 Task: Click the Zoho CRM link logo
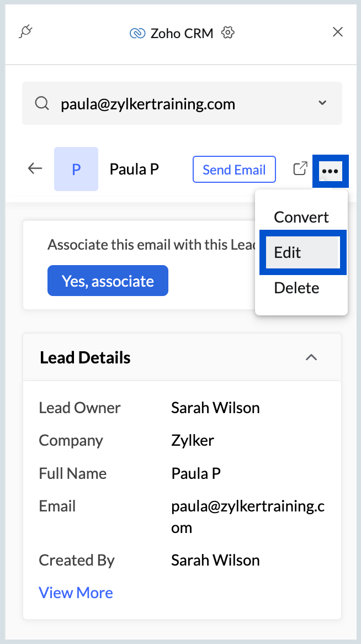[x=136, y=33]
